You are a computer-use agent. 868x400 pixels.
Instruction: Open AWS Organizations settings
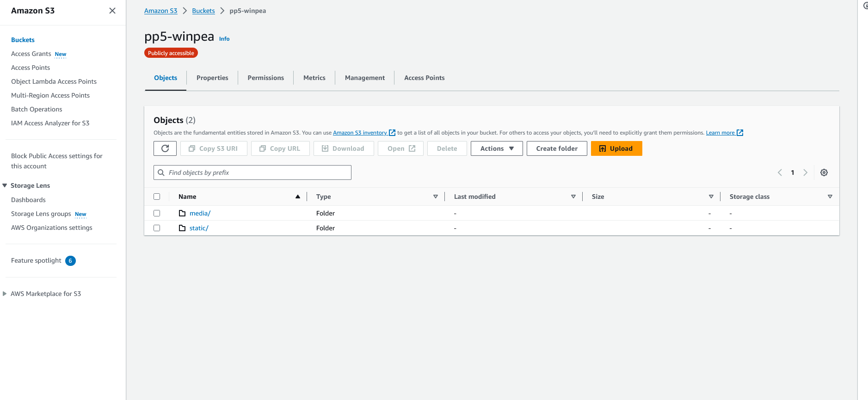pyautogui.click(x=52, y=228)
